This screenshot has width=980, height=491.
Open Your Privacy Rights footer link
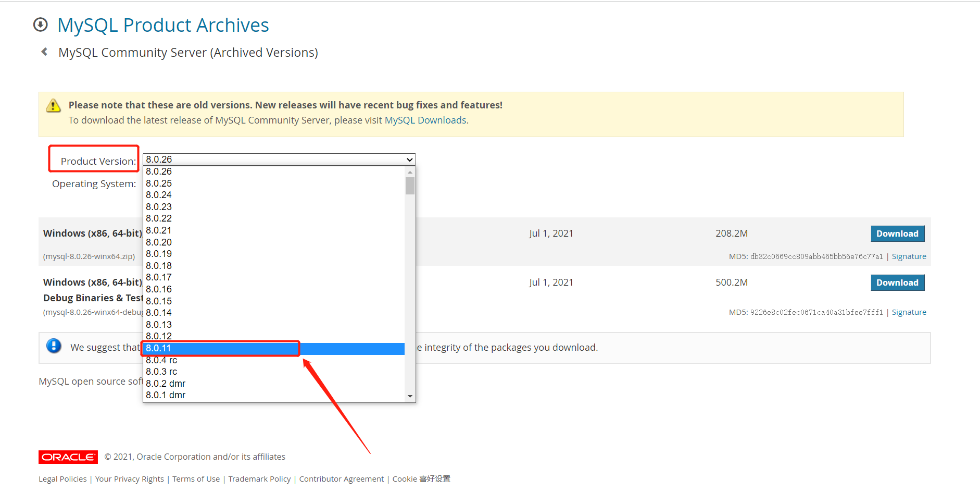129,479
